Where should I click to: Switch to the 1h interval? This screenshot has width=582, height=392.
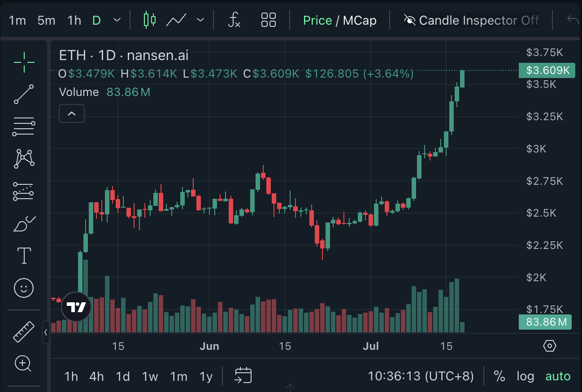coord(74,20)
